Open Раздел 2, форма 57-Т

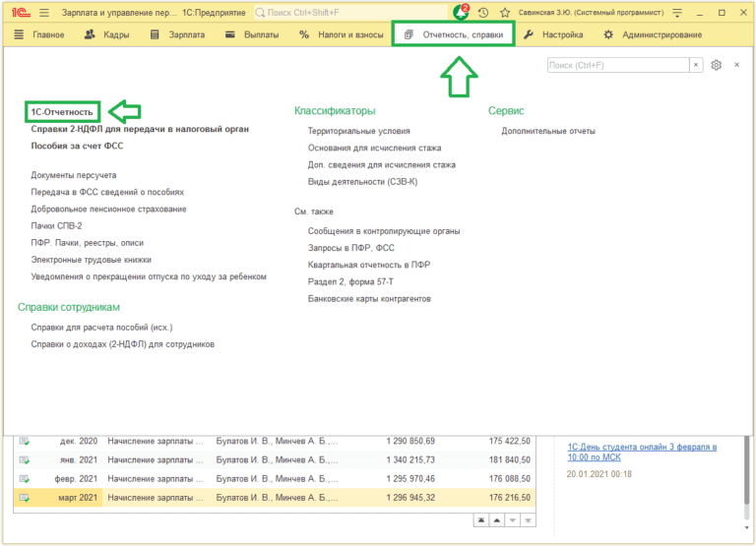[350, 282]
